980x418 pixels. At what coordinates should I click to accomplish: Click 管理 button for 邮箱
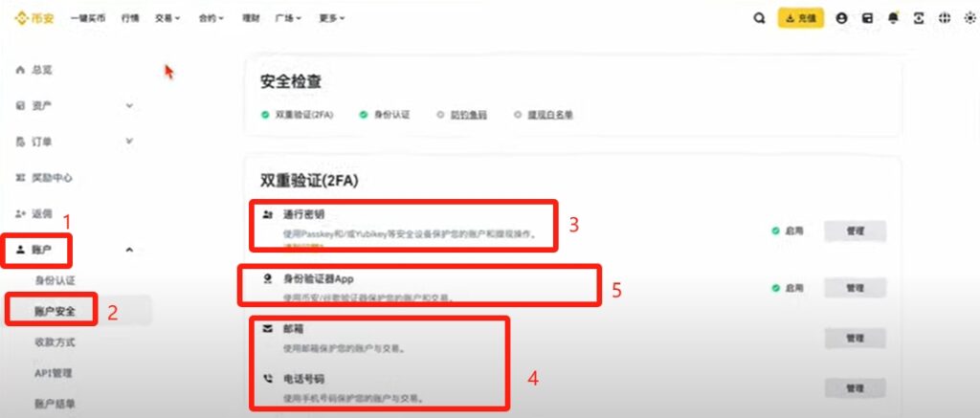(855, 338)
